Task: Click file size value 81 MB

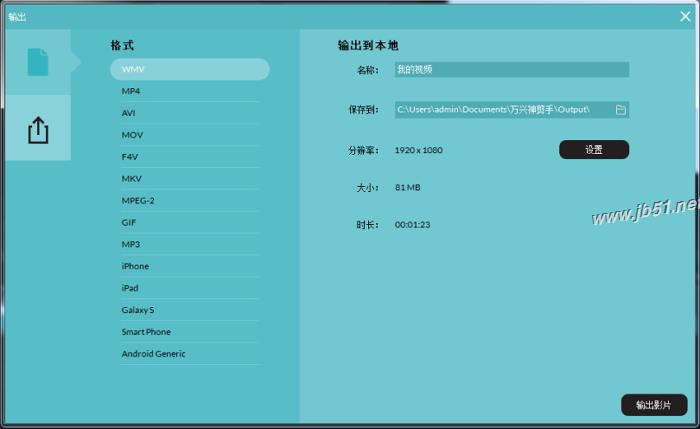Action: point(408,187)
